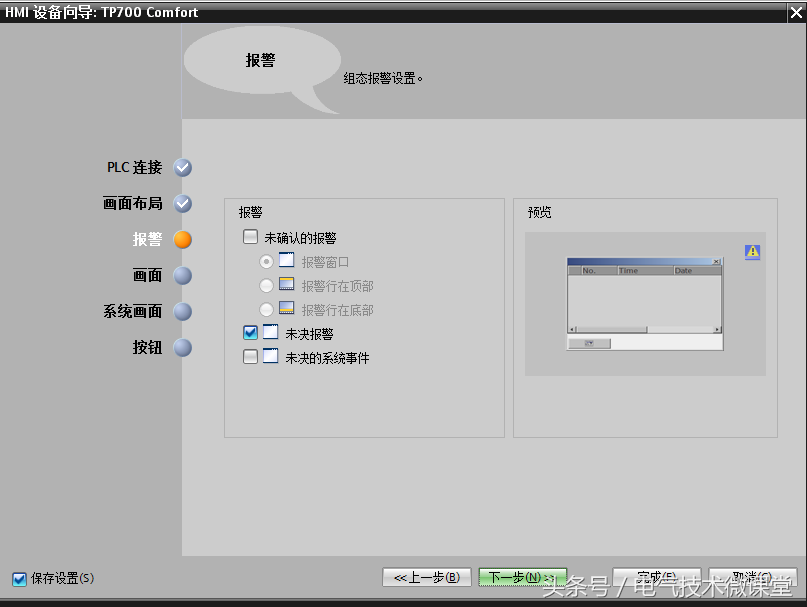807x607 pixels.
Task: Click the 组态报警设置 description text
Action: [383, 79]
